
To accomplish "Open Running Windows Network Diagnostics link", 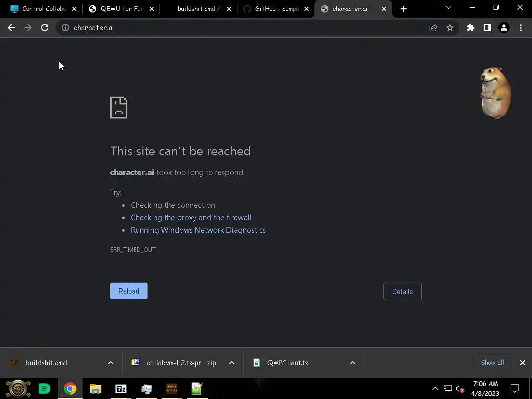I will 198,230.
